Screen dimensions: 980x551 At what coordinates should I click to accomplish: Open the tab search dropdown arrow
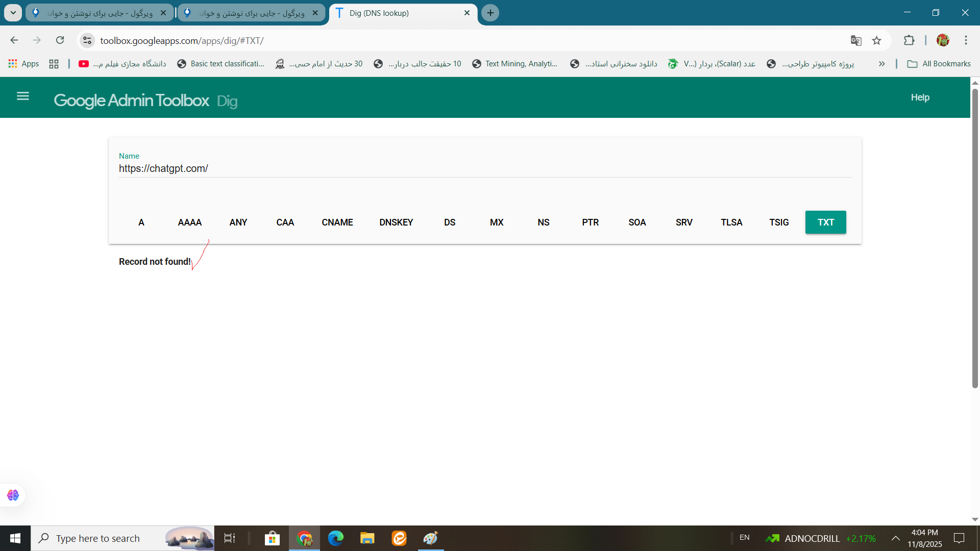coord(13,13)
